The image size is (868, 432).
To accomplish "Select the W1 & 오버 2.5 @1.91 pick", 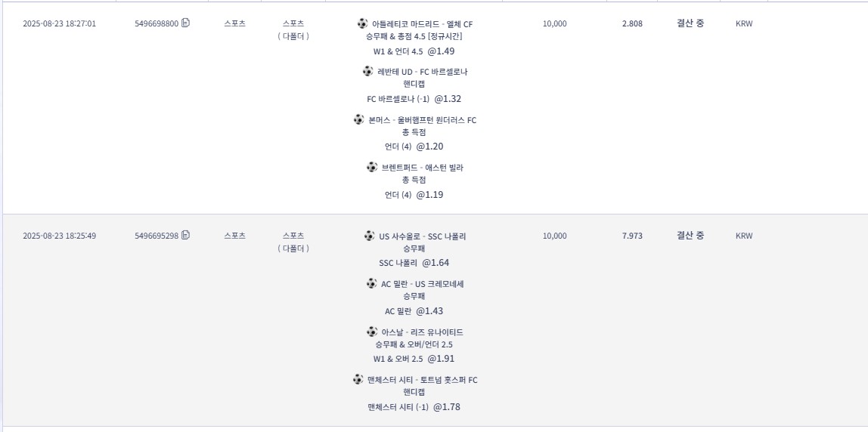I will [x=414, y=359].
